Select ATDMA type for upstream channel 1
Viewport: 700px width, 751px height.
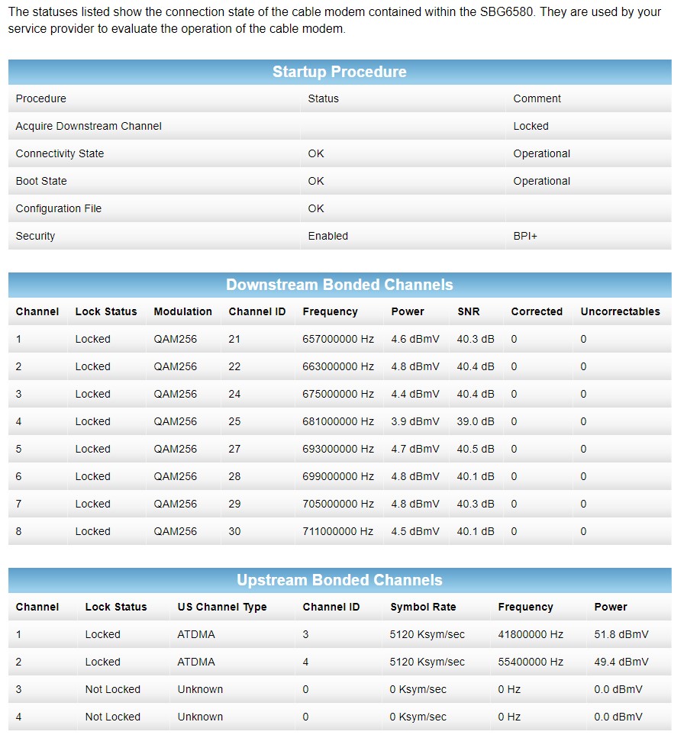coord(196,635)
